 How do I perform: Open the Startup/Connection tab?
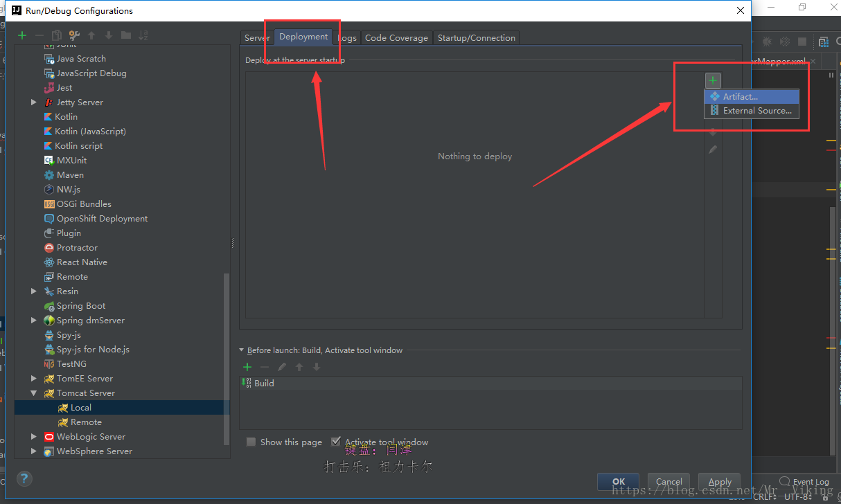[x=477, y=38]
